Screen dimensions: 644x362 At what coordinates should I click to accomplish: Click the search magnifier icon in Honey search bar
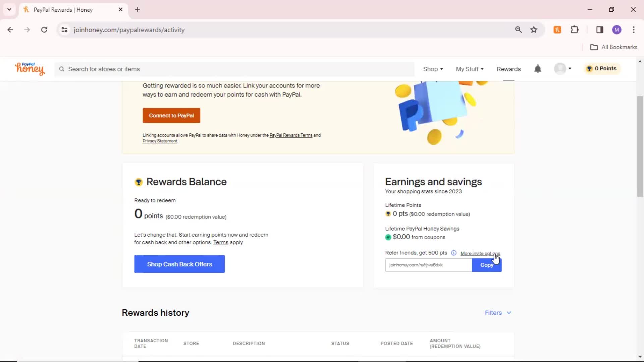point(62,69)
